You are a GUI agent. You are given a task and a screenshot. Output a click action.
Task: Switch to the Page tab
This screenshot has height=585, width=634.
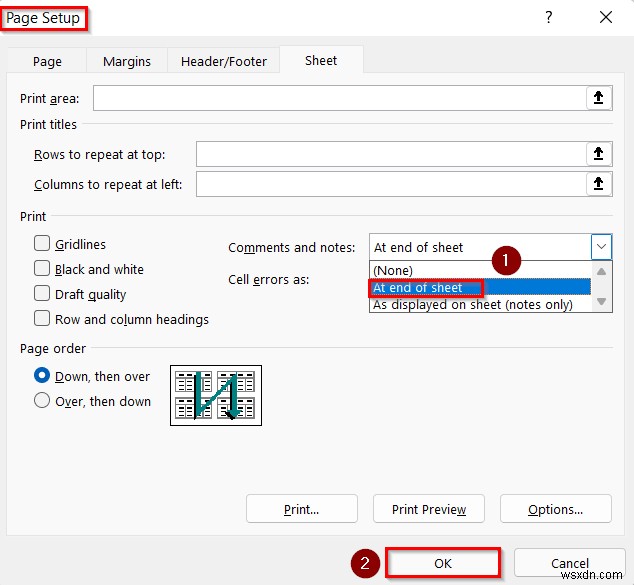tap(47, 61)
